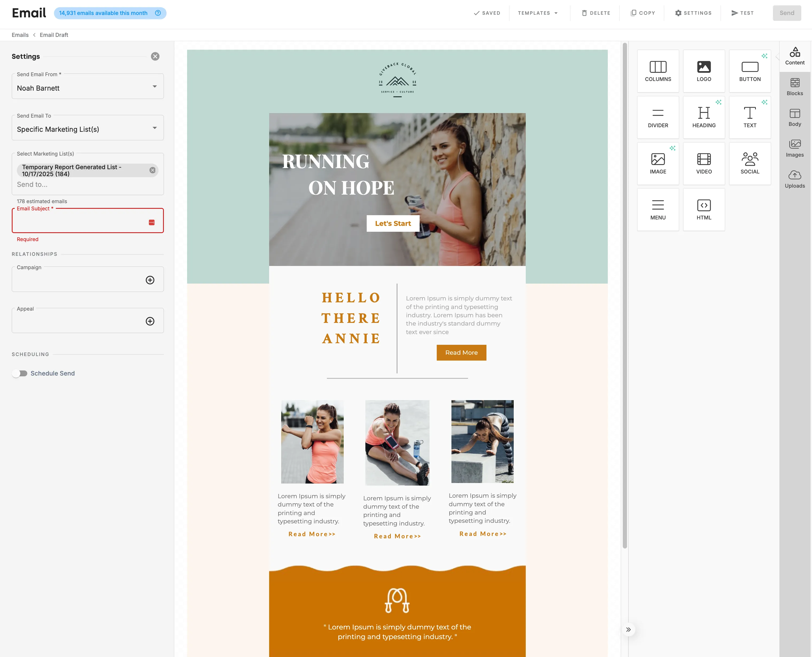
Task: Switch to the Uploads tab
Action: 795,179
